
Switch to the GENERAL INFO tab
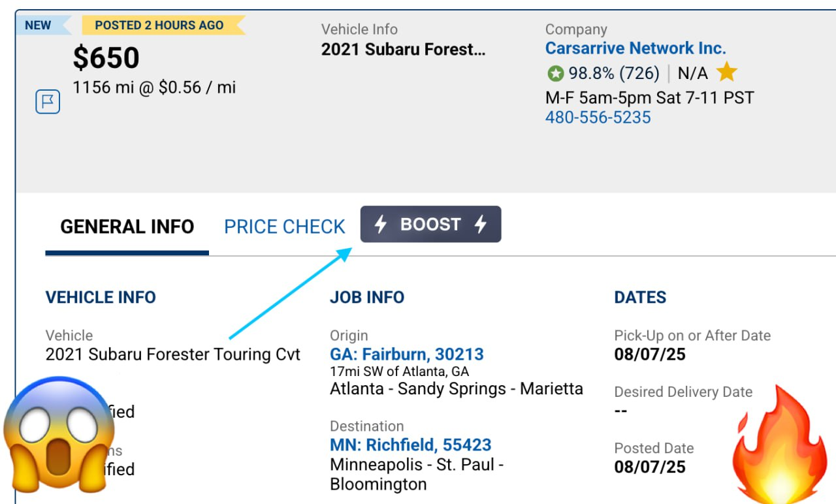tap(127, 227)
